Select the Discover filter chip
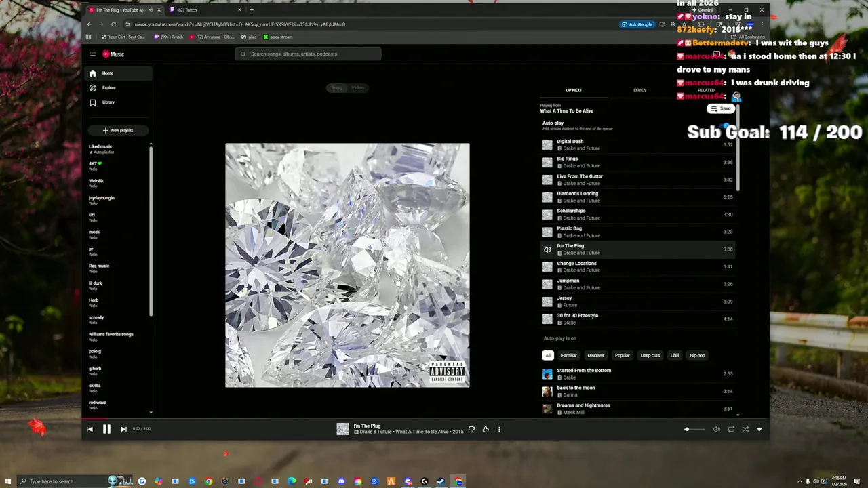The width and height of the screenshot is (868, 488). 596,355
